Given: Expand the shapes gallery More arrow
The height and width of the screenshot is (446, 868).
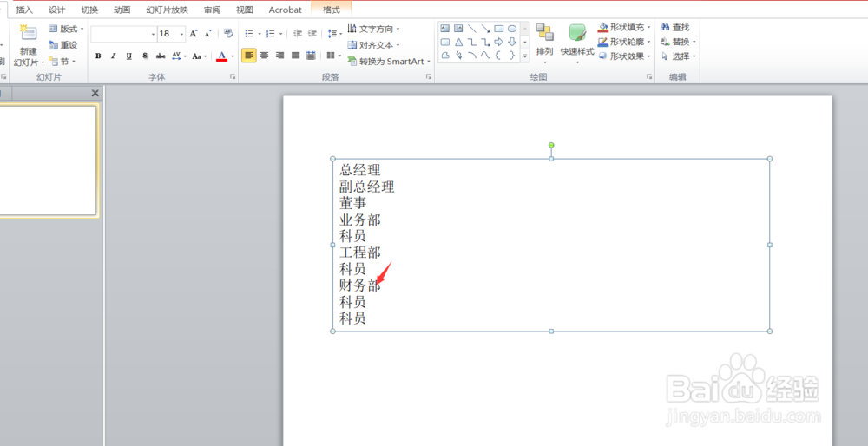Looking at the screenshot, I should click(x=525, y=56).
